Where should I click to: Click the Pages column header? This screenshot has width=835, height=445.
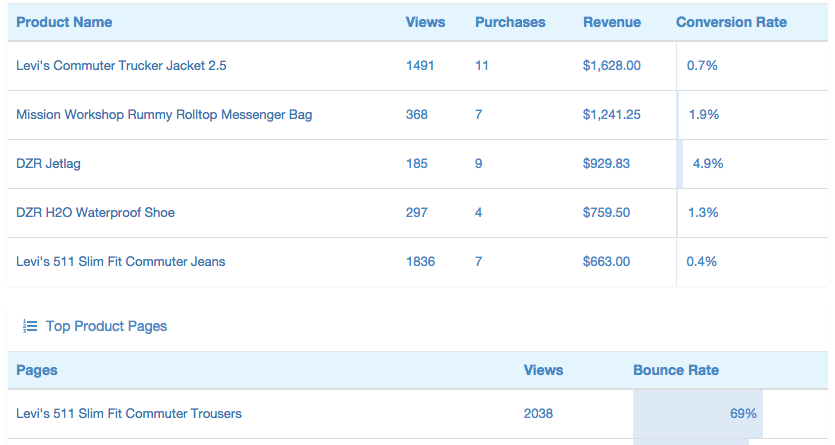coord(37,370)
